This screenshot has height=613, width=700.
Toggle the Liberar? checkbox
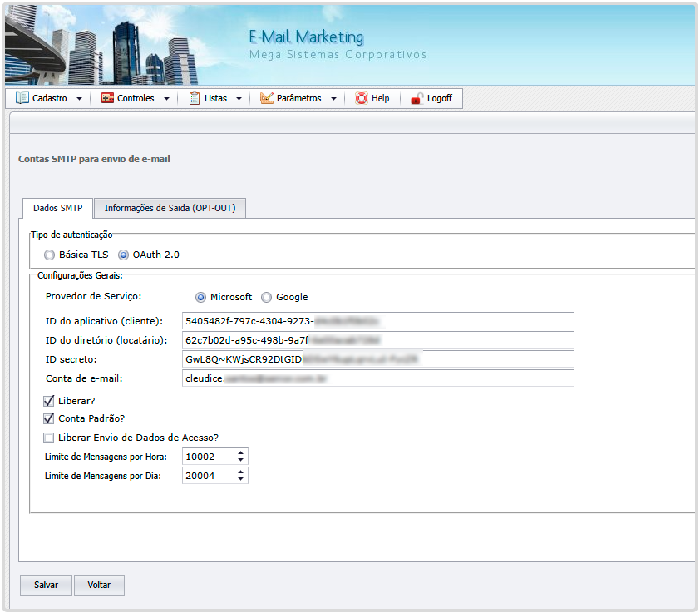(49, 401)
